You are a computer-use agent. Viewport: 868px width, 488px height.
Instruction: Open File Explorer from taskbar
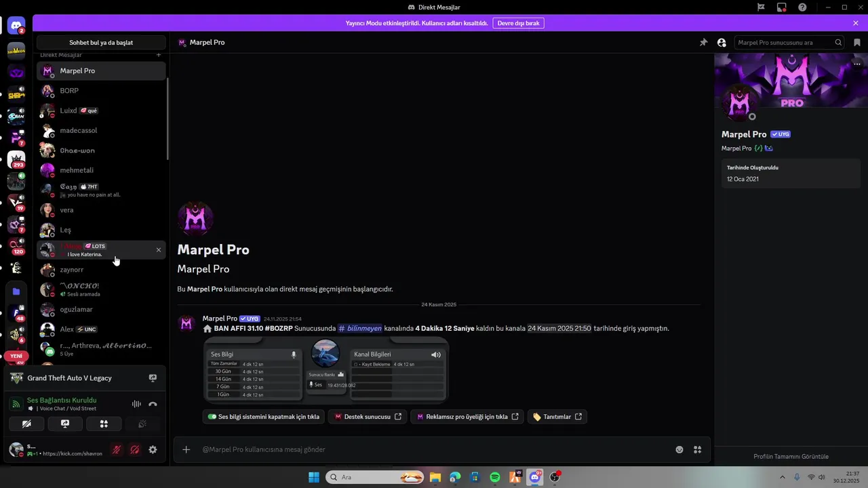coord(435,477)
